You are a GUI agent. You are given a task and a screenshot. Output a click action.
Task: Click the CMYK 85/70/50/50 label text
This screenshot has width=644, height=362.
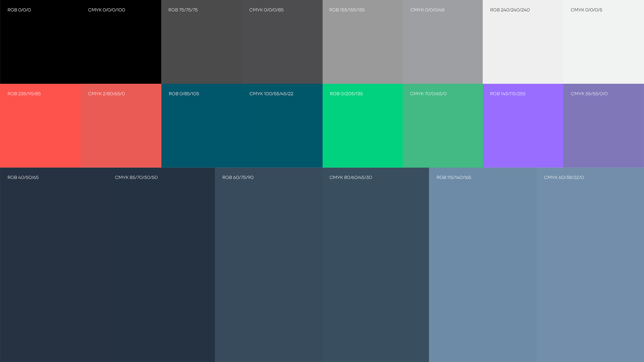(x=136, y=178)
